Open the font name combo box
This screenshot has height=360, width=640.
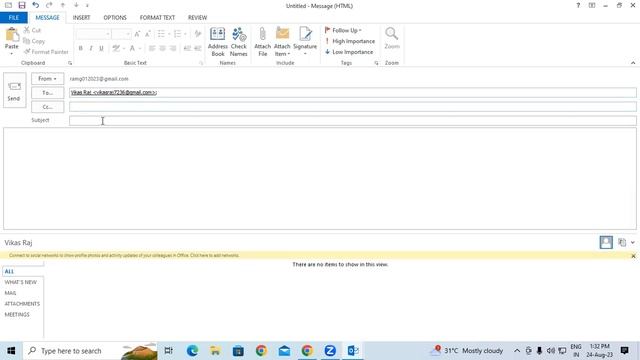click(93, 34)
